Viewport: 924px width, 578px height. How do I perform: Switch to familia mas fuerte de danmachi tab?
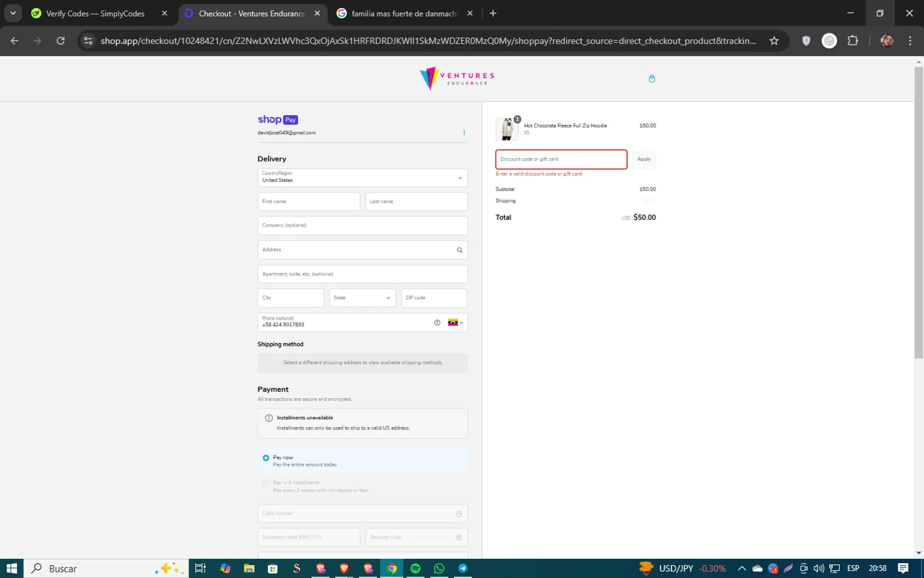[404, 13]
